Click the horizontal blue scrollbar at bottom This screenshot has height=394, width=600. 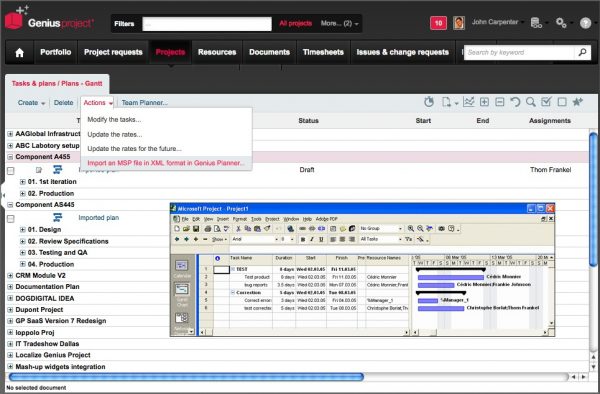point(186,377)
